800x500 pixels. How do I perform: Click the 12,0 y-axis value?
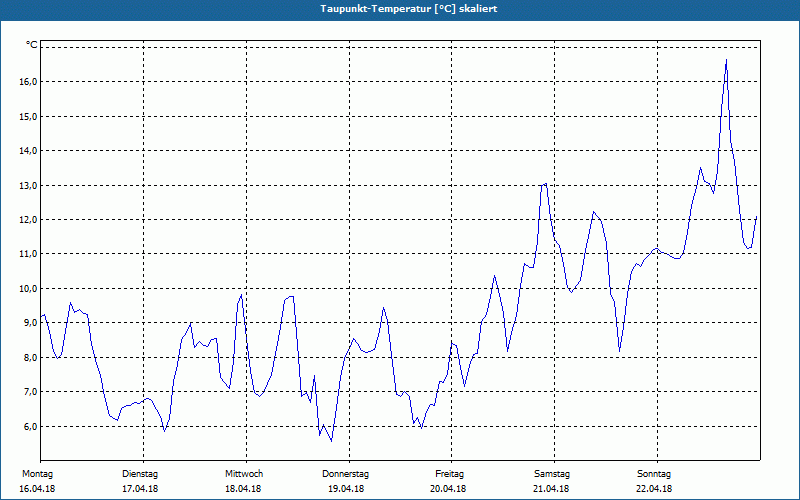click(x=28, y=219)
